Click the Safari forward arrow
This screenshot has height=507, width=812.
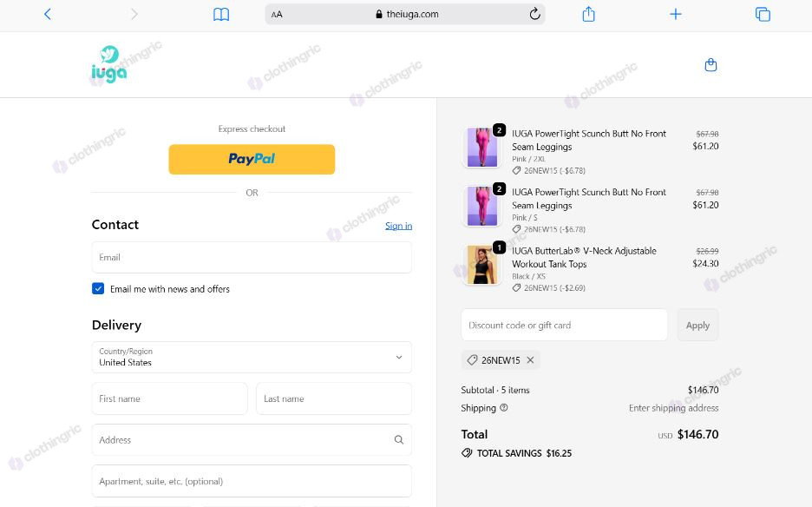coord(134,14)
